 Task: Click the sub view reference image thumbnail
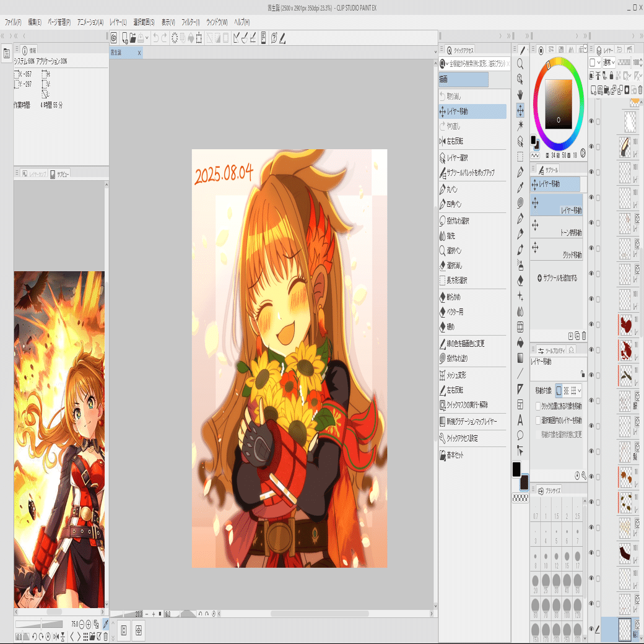[x=59, y=439]
